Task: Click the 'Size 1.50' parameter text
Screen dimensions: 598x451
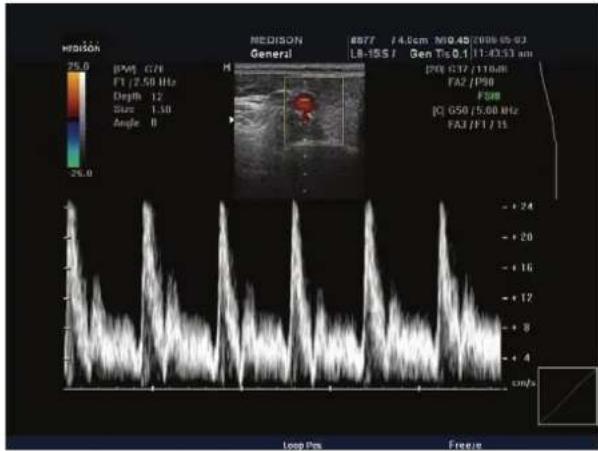Action: [142, 110]
